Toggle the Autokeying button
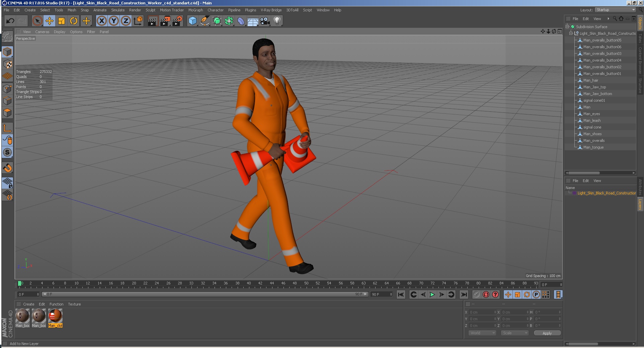Viewport: 644px width, 348px height. click(486, 294)
